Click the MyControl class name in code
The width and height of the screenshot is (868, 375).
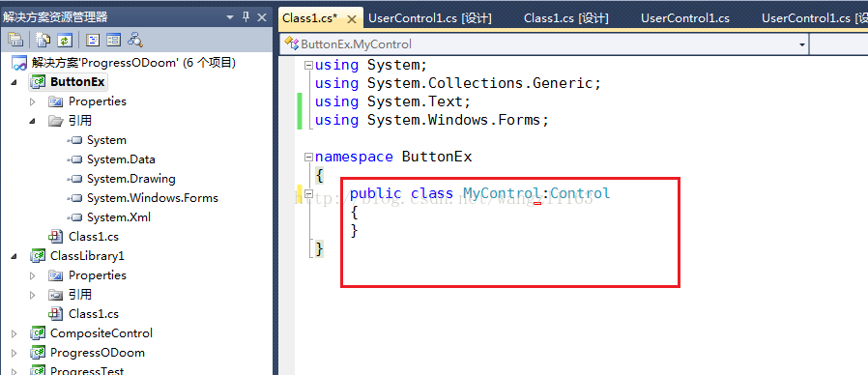tap(502, 193)
